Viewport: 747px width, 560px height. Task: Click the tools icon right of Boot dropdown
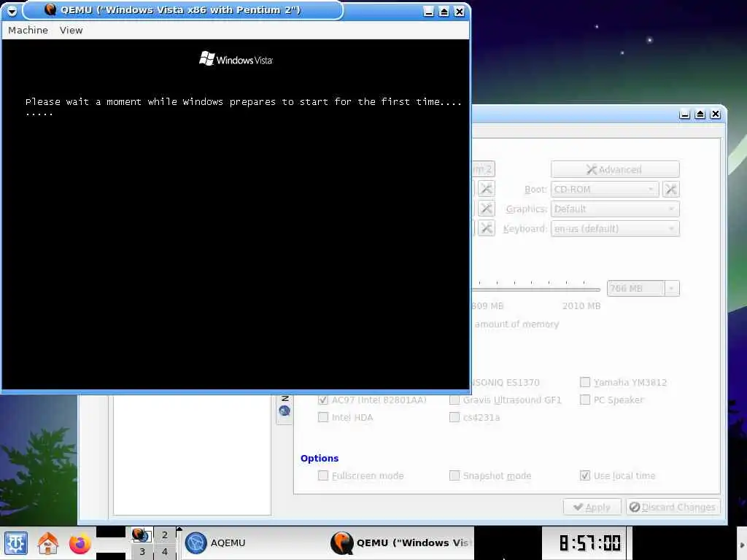[x=671, y=189]
